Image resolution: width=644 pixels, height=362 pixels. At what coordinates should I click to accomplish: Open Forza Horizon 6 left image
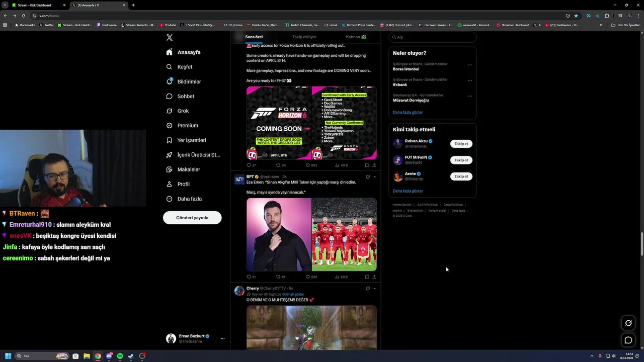tap(279, 123)
